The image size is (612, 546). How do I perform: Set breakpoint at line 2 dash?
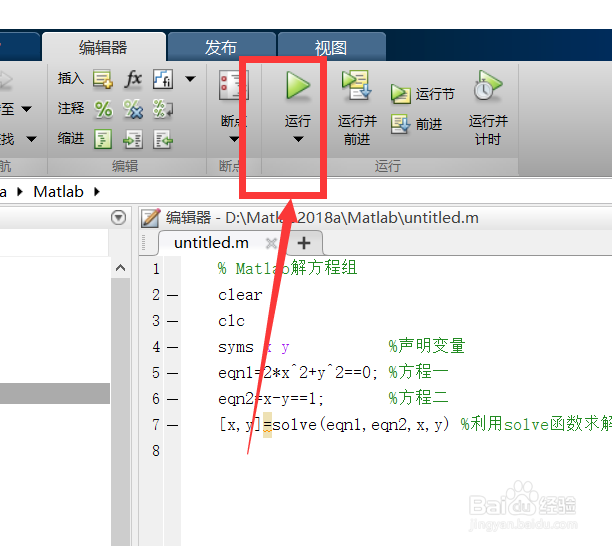click(172, 295)
